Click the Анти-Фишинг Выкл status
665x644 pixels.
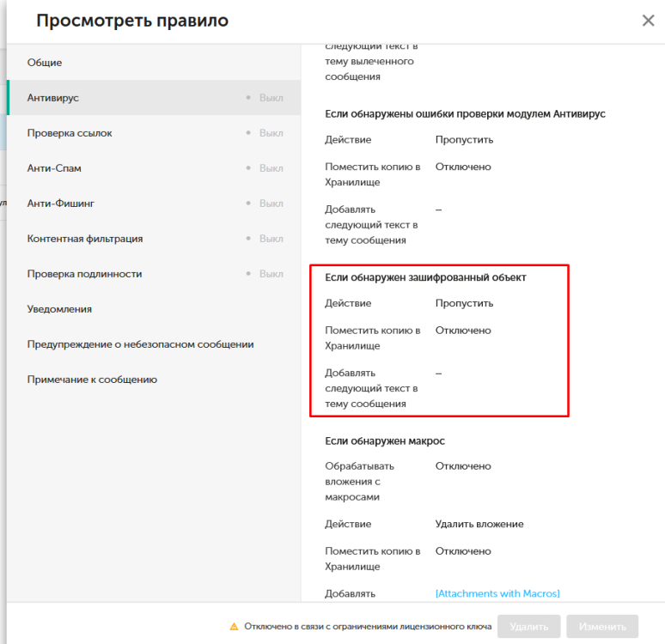pyautogui.click(x=271, y=204)
